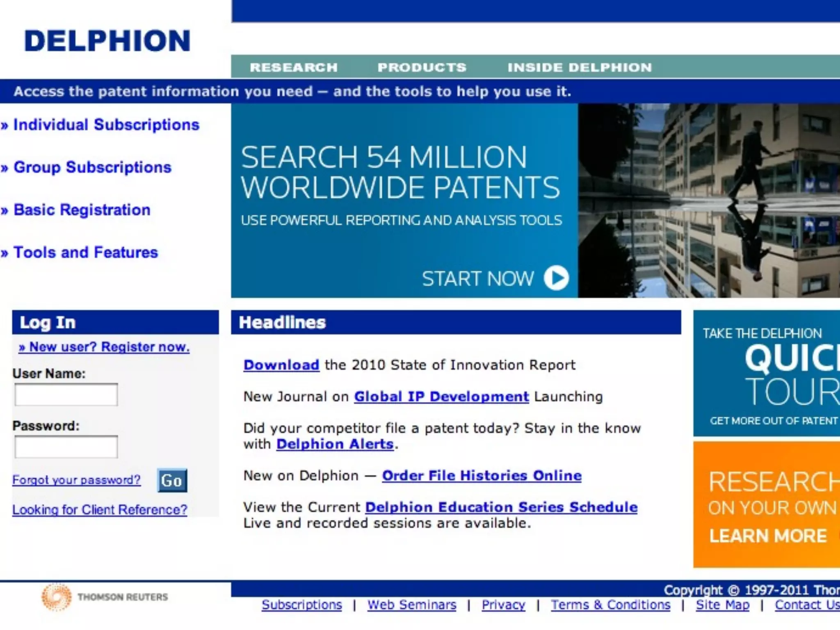View Tools and Features
840x630 pixels.
[85, 253]
